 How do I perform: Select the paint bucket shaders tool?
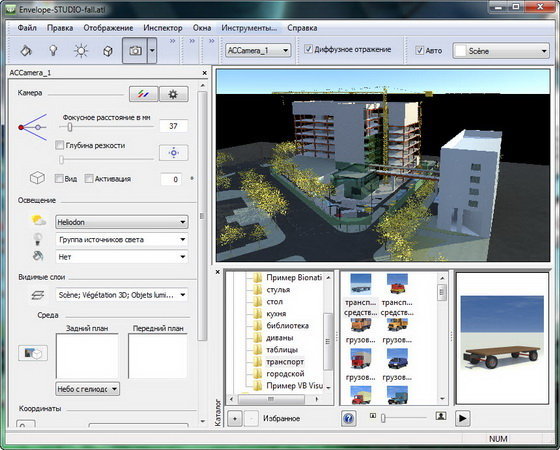[26, 51]
